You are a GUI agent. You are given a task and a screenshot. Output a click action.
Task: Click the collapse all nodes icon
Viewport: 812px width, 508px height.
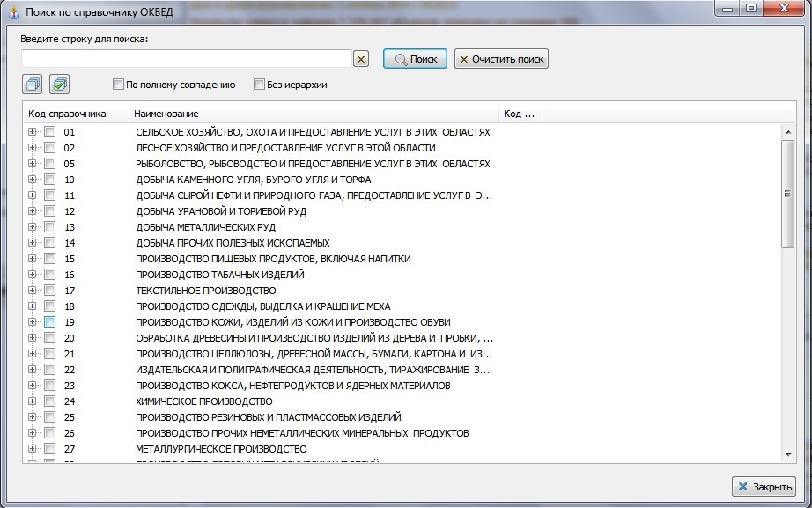[x=33, y=85]
